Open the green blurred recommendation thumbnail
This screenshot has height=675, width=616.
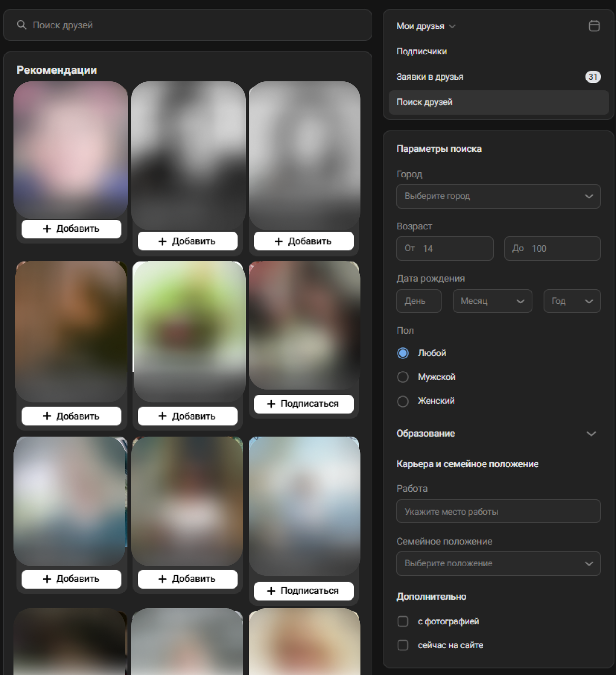pyautogui.click(x=189, y=331)
